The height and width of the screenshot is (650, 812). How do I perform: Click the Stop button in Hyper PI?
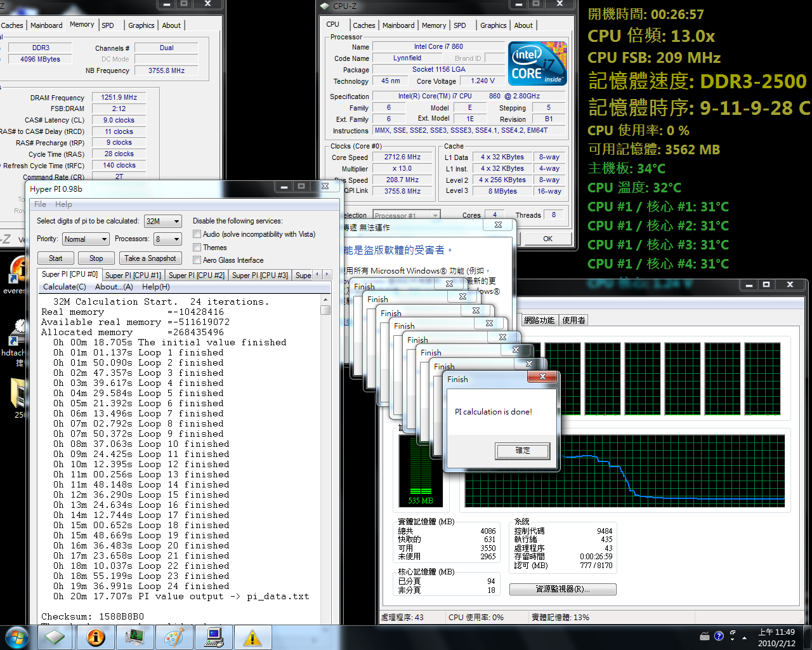pos(96,258)
